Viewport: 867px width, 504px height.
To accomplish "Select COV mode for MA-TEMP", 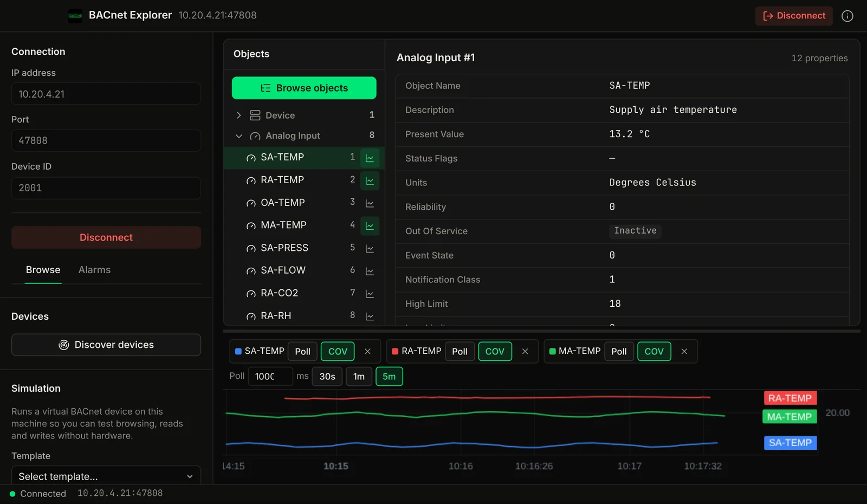I will (654, 351).
